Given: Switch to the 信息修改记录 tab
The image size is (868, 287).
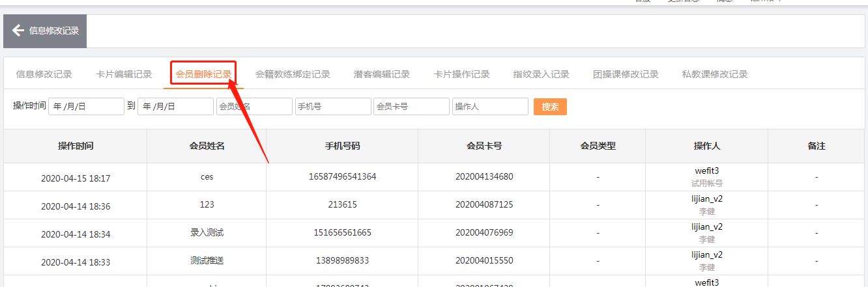Looking at the screenshot, I should pos(44,74).
